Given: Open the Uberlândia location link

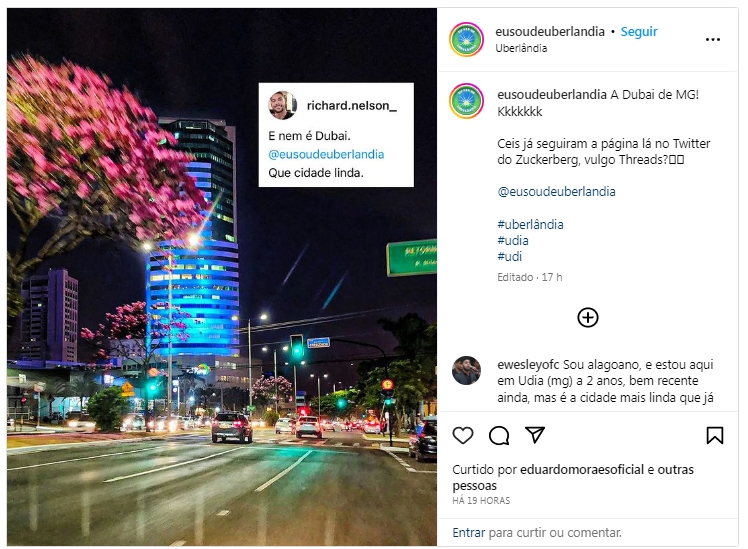Looking at the screenshot, I should click(x=521, y=48).
